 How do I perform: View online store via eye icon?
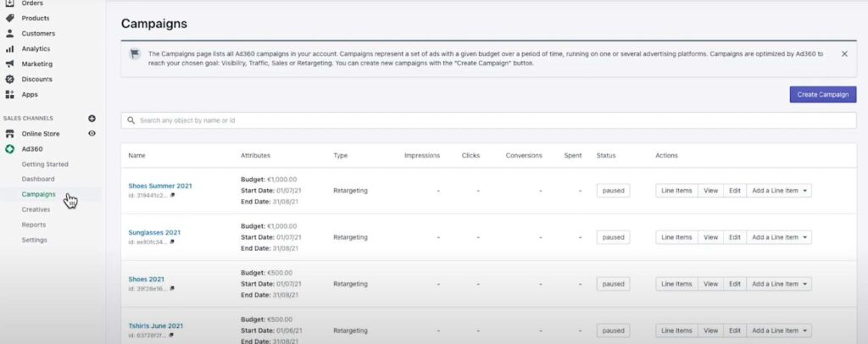point(92,133)
